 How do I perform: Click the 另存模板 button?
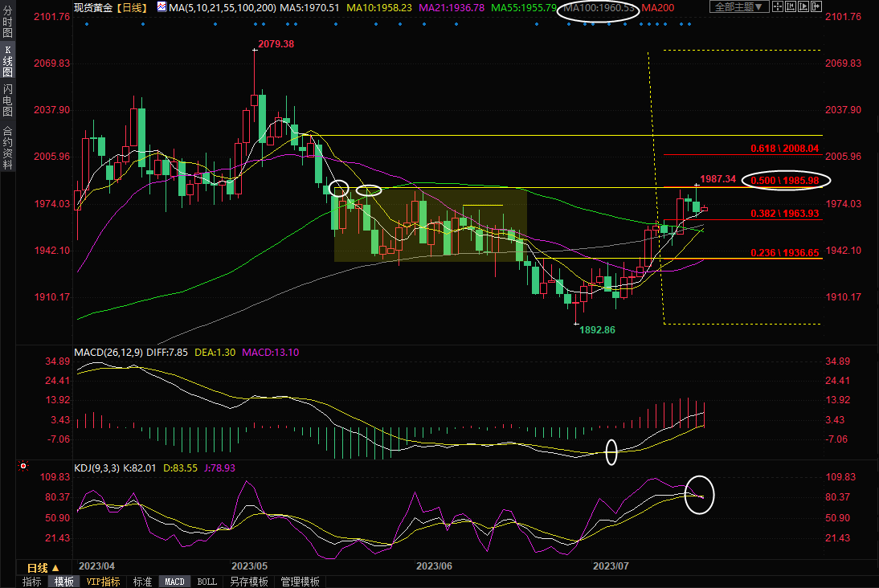pyautogui.click(x=248, y=582)
